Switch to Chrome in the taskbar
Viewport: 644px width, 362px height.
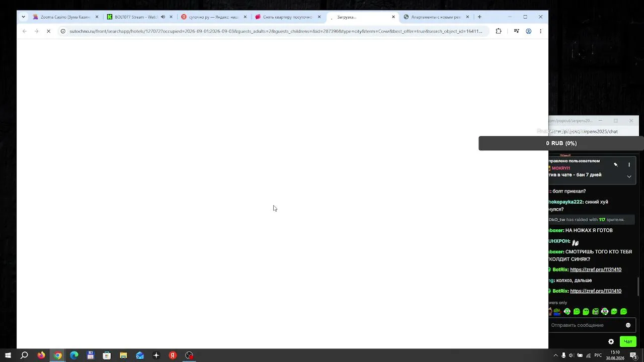[58, 355]
